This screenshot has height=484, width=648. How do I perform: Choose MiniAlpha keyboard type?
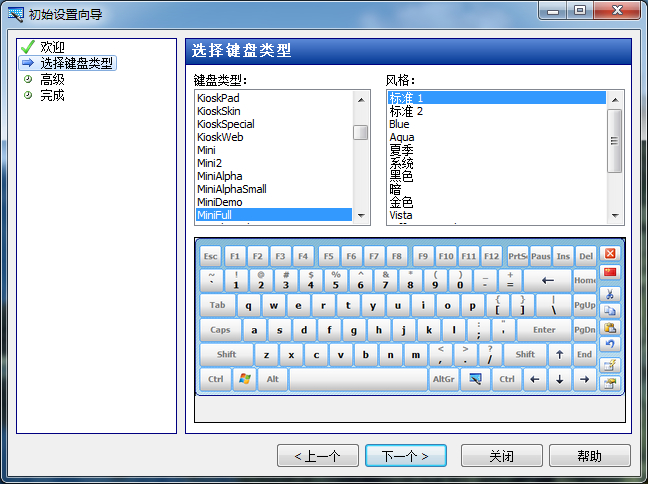pos(274,176)
